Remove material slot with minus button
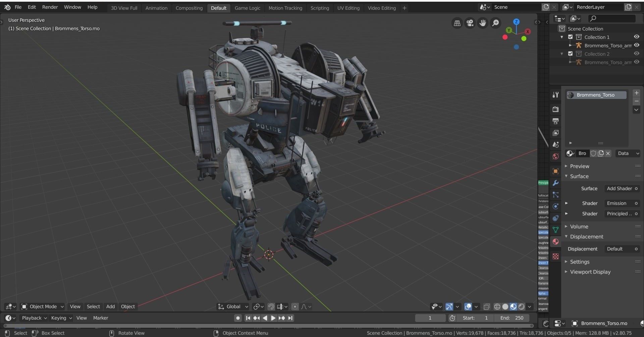The image size is (644, 337). pos(636,101)
